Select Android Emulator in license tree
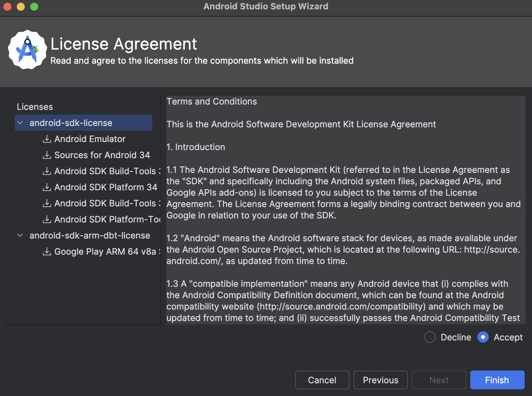532x396 pixels. point(90,139)
